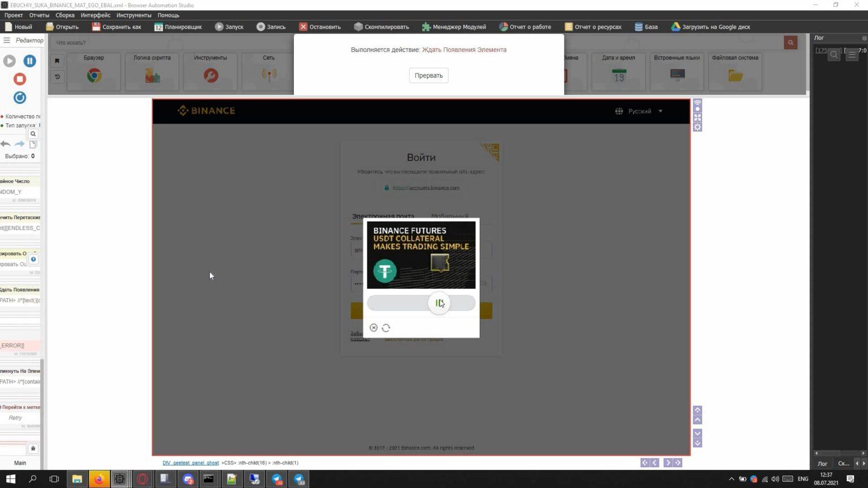
Task: Click the captcha close icon
Action: pos(374,328)
